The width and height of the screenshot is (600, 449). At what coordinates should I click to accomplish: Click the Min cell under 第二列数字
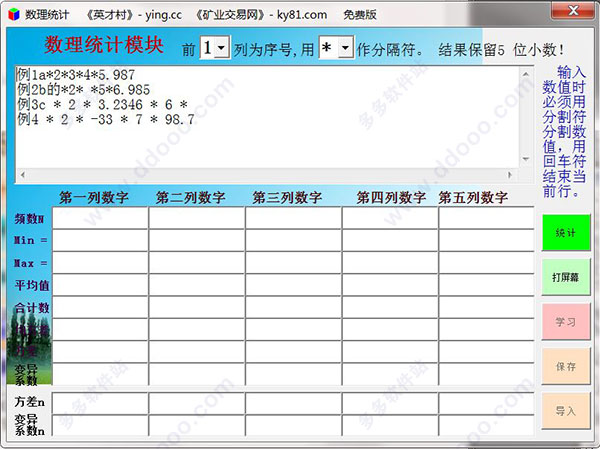point(197,240)
